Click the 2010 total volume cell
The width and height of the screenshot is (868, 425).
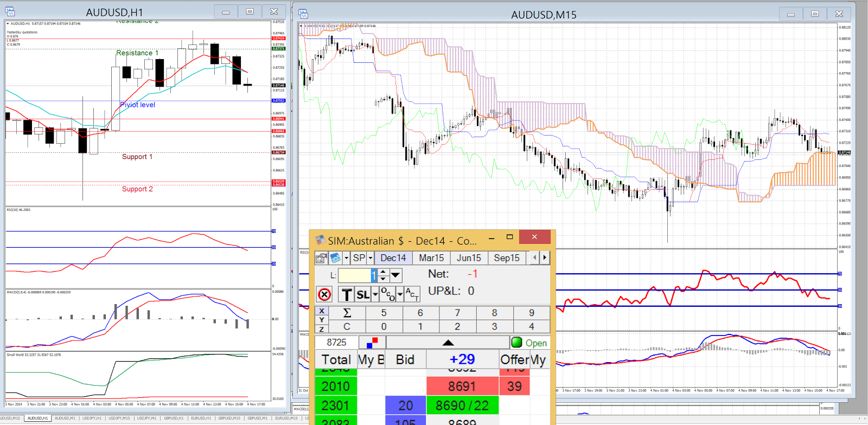336,387
